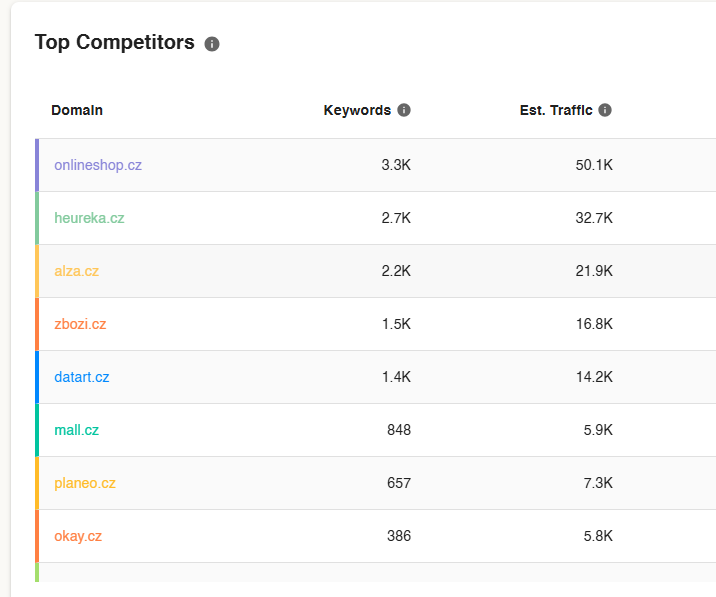This screenshot has height=597, width=716.
Task: Click the Keywords column info icon
Action: pyautogui.click(x=404, y=110)
